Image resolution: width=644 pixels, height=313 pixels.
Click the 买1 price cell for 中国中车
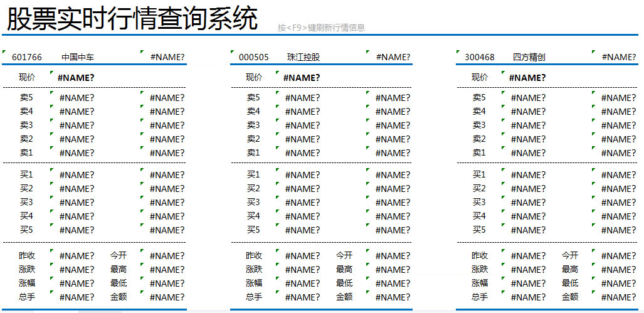coord(77,175)
